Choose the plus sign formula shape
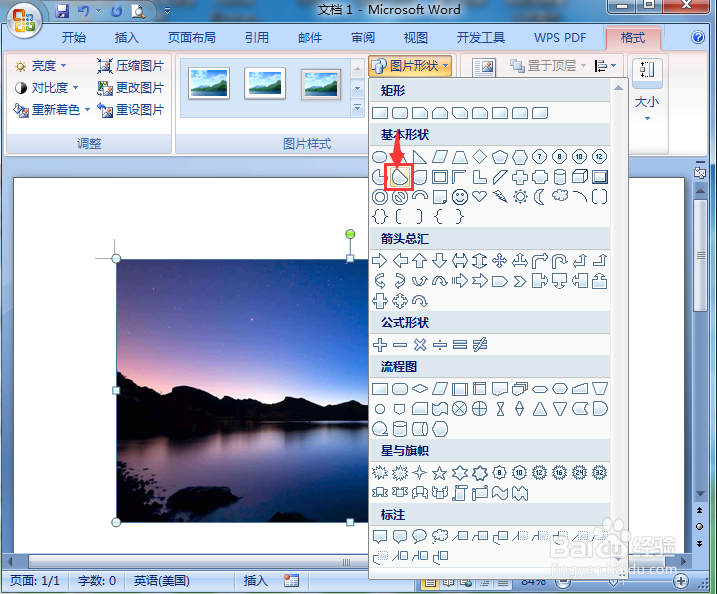 coord(380,345)
